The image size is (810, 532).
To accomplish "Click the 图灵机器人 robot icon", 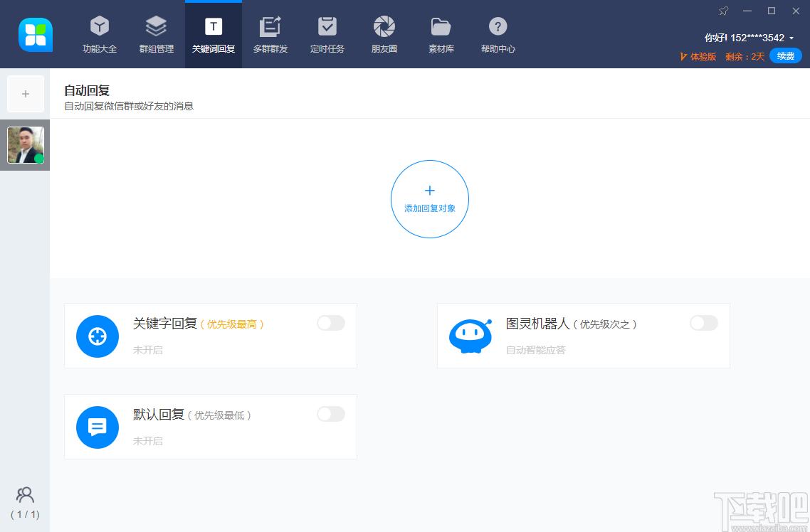I will [470, 336].
